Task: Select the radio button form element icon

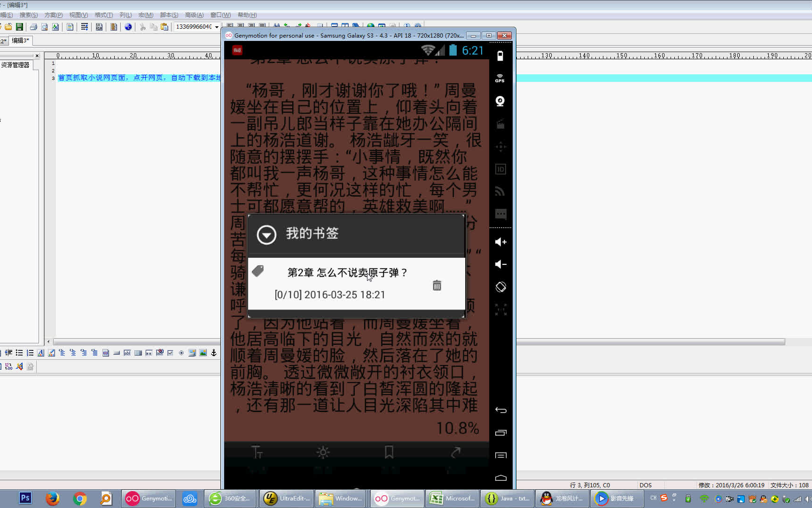Action: pyautogui.click(x=181, y=353)
